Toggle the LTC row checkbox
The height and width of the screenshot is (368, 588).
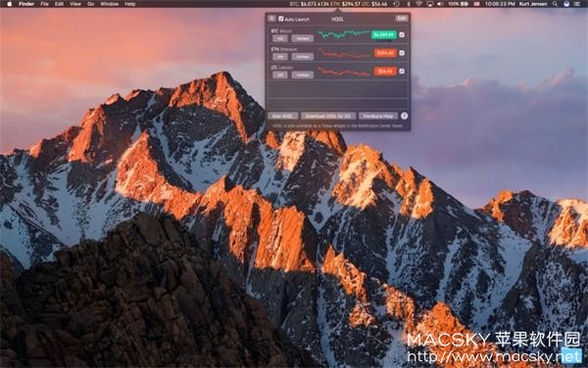pos(402,71)
